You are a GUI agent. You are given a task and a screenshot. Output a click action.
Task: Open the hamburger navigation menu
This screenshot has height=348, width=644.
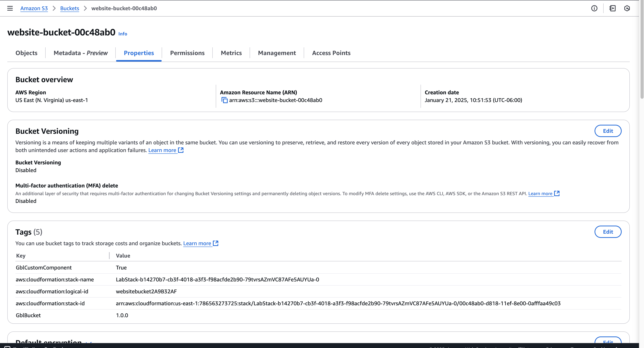(10, 8)
